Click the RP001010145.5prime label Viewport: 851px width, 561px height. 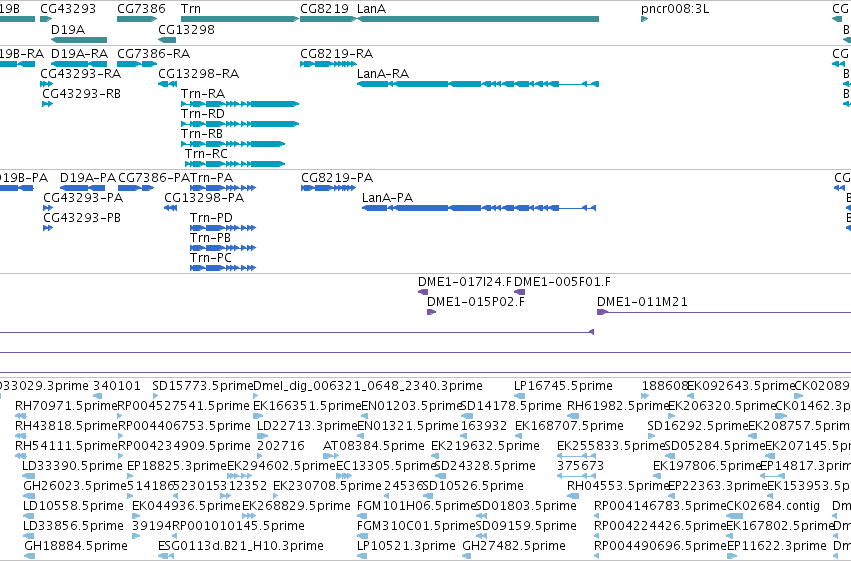(238, 526)
